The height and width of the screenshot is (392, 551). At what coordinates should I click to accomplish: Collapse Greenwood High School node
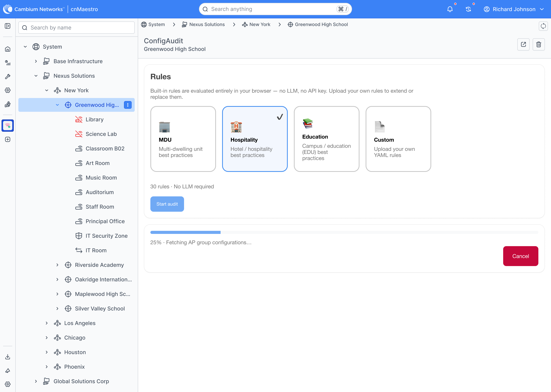click(x=57, y=105)
